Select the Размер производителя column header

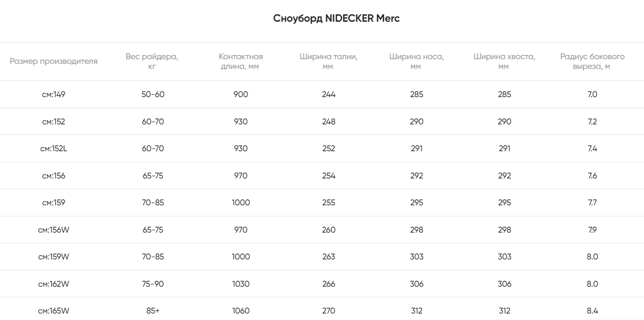coord(54,62)
